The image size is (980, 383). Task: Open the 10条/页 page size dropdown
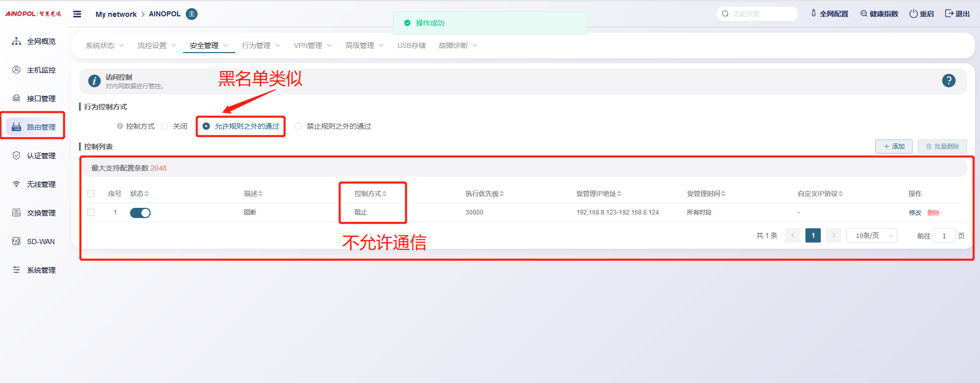[x=871, y=235]
